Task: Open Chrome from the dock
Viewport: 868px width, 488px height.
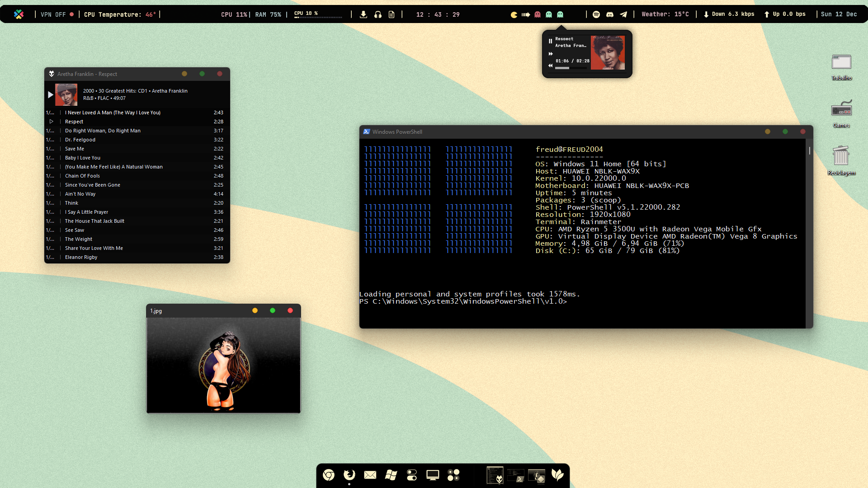Action: pyautogui.click(x=329, y=475)
